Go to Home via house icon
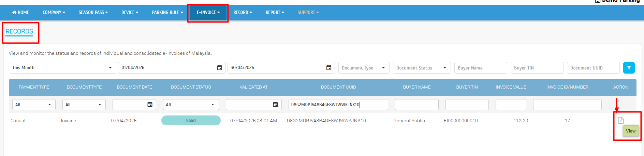This screenshot has height=156, width=644. [14, 13]
